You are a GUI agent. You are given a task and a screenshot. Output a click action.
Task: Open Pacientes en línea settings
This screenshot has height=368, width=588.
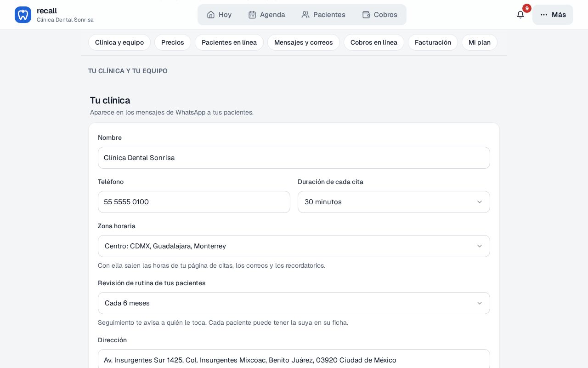click(229, 42)
